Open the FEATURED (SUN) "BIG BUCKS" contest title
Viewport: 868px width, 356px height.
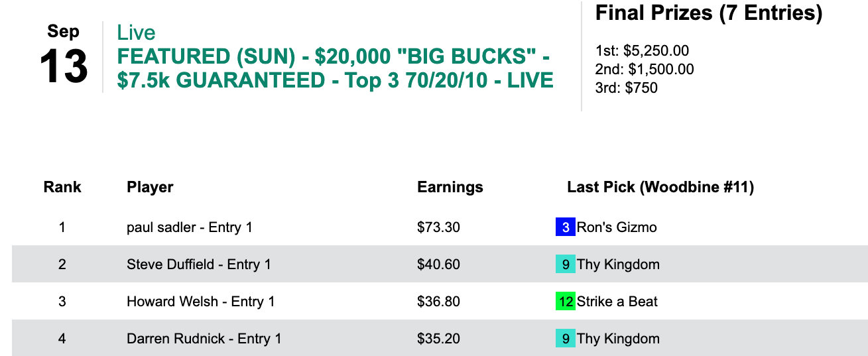pos(335,68)
